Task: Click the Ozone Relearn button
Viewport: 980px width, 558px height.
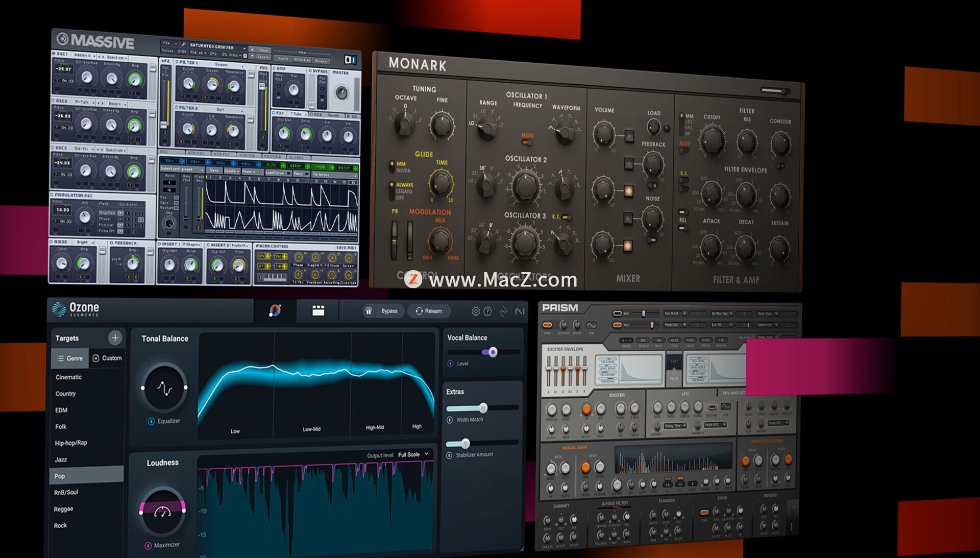Action: (x=429, y=311)
